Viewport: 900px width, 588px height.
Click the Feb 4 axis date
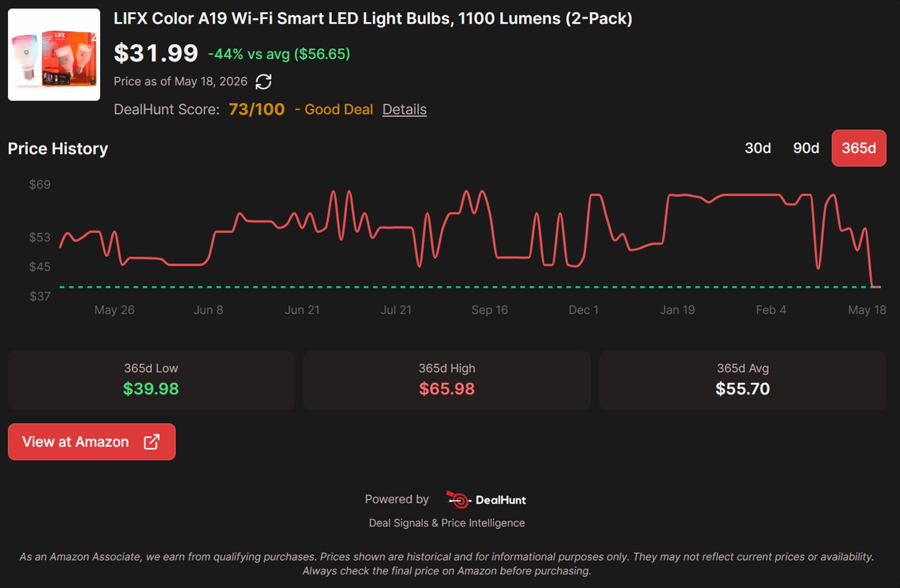pos(771,310)
